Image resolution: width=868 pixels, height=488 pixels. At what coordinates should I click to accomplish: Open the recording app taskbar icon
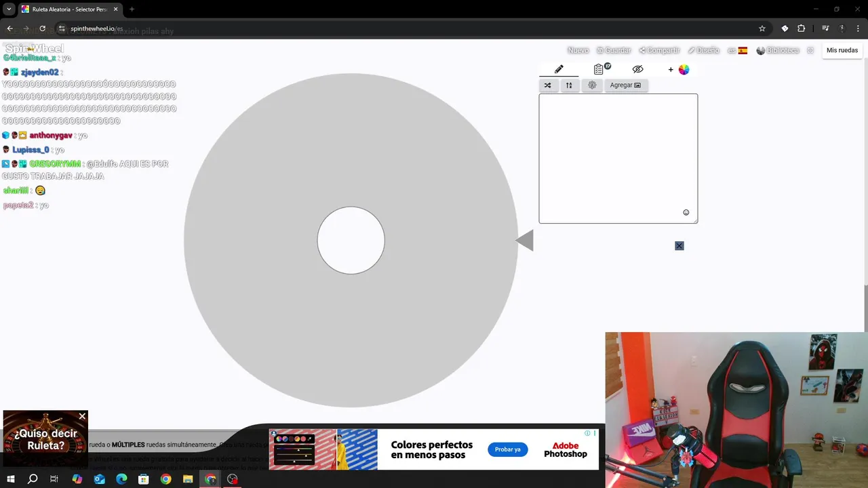point(233,479)
